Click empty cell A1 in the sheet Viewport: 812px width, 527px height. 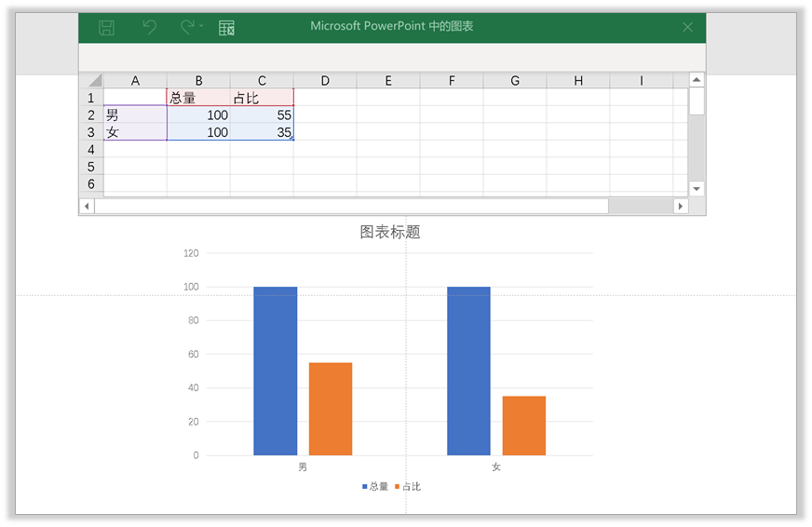tap(135, 98)
